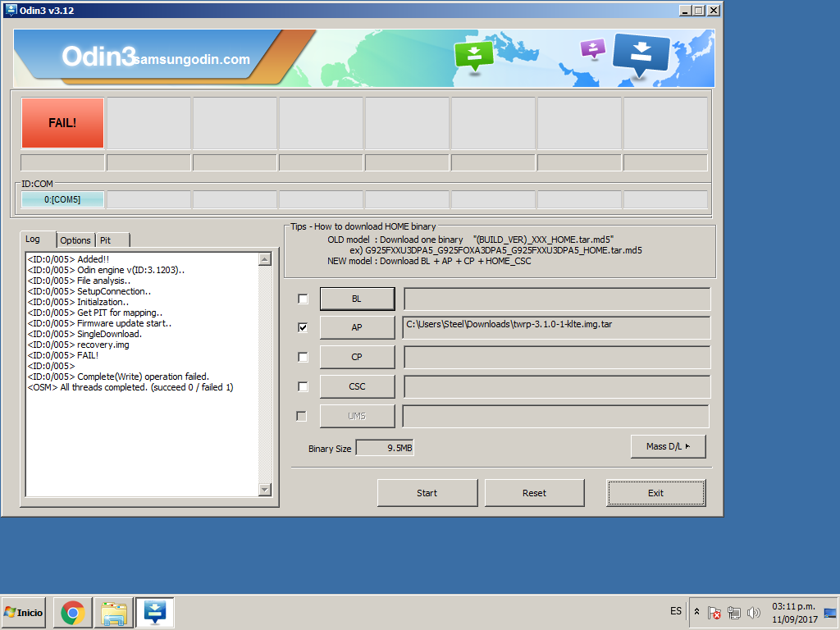The image size is (840, 630).
Task: Enable the BL checkbox
Action: pyautogui.click(x=304, y=299)
